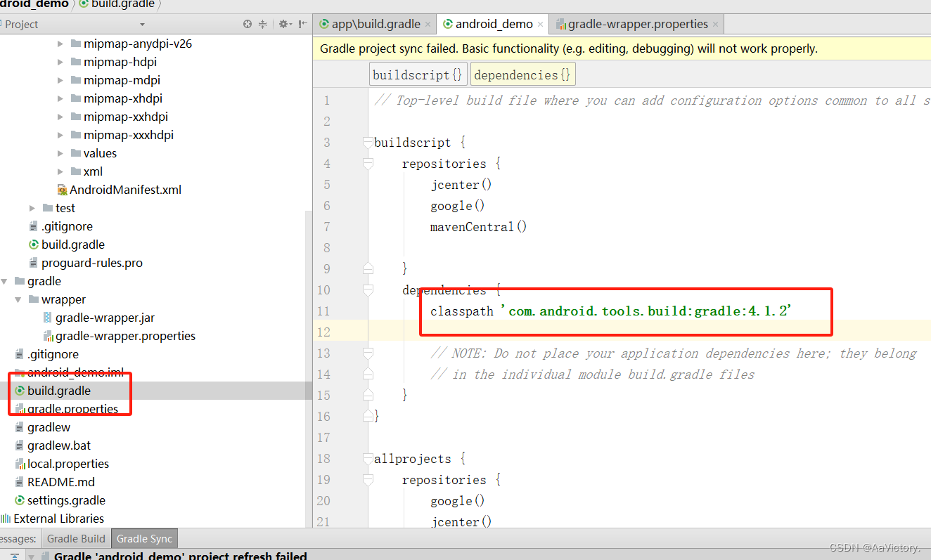The width and height of the screenshot is (931, 560).
Task: Select the Gradle Sync messages tab
Action: [x=144, y=539]
